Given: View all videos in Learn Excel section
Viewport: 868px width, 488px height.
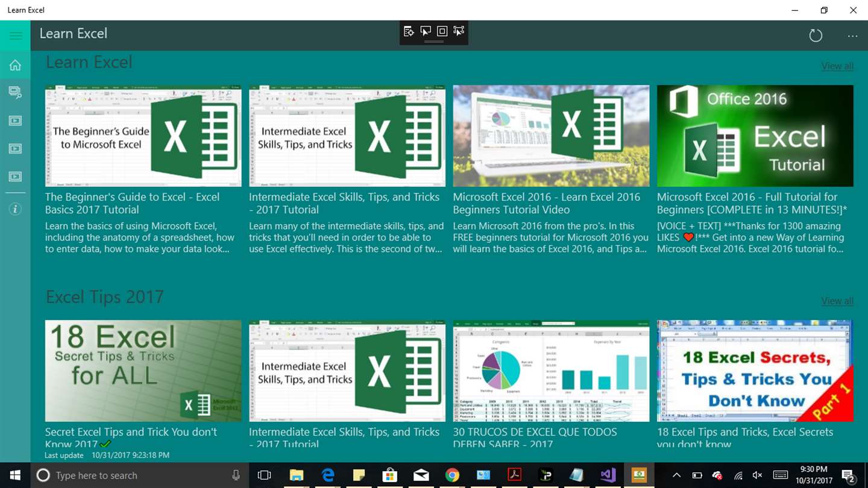Looking at the screenshot, I should coord(837,66).
